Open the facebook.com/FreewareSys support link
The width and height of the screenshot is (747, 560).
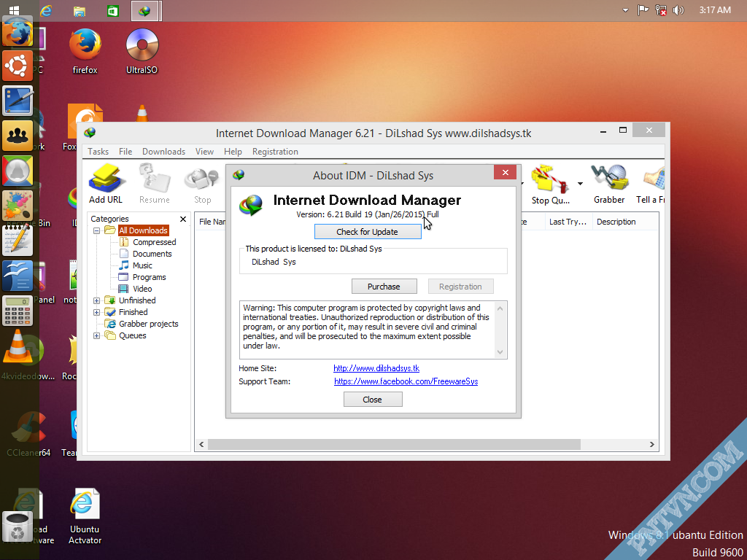pyautogui.click(x=406, y=381)
